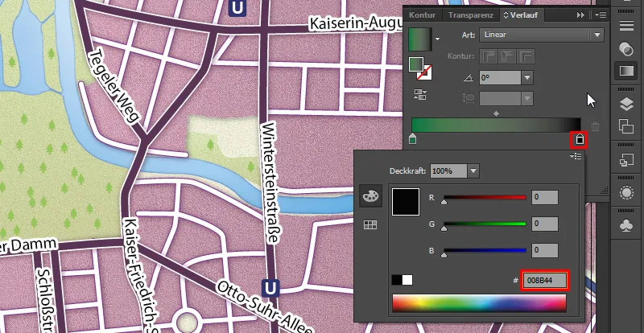Click the B blue slider

485,250
